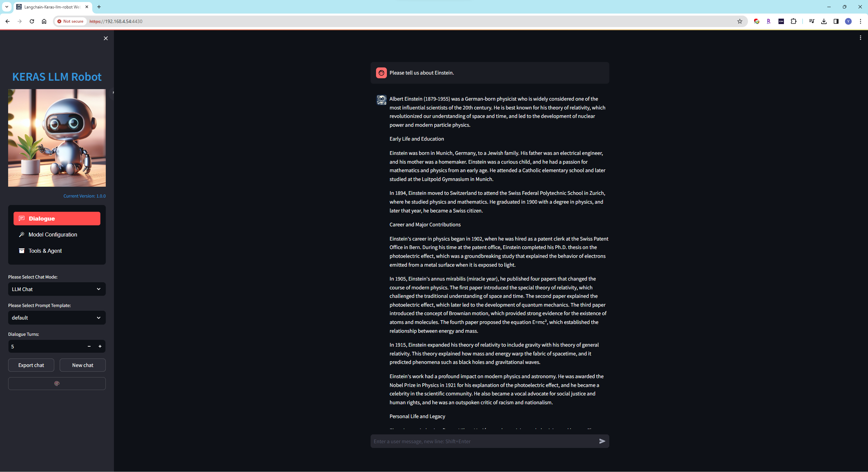This screenshot has width=868, height=472.
Task: Click the Dialogue Turns minus stepper
Action: click(x=89, y=346)
